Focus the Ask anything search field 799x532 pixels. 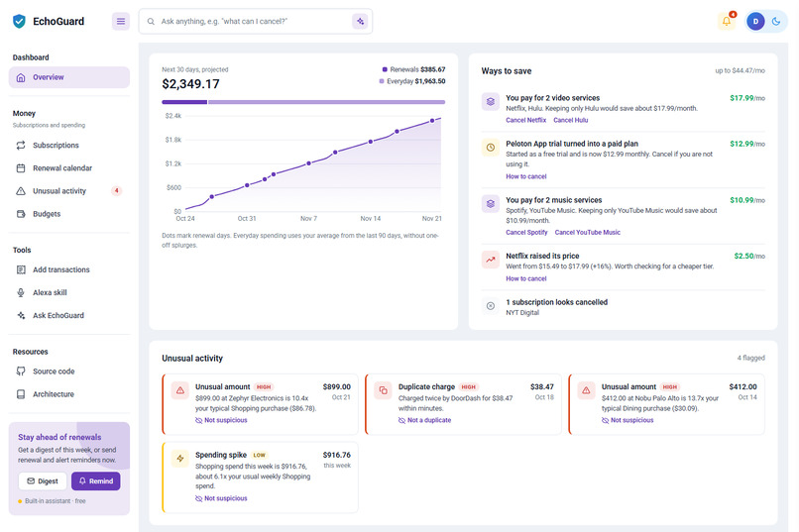click(x=254, y=22)
